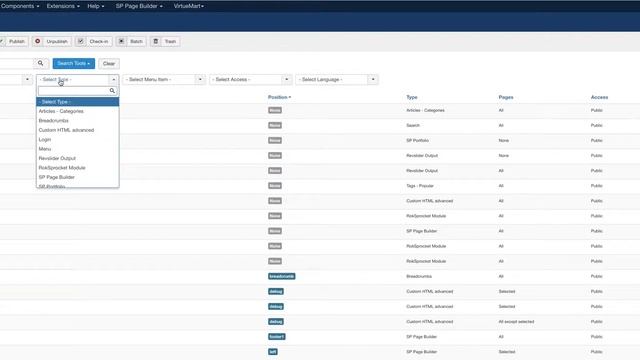Click 'SP Page Builder' Type cell in the footer1 row
Viewport: 640px width, 360px height.
(x=421, y=337)
